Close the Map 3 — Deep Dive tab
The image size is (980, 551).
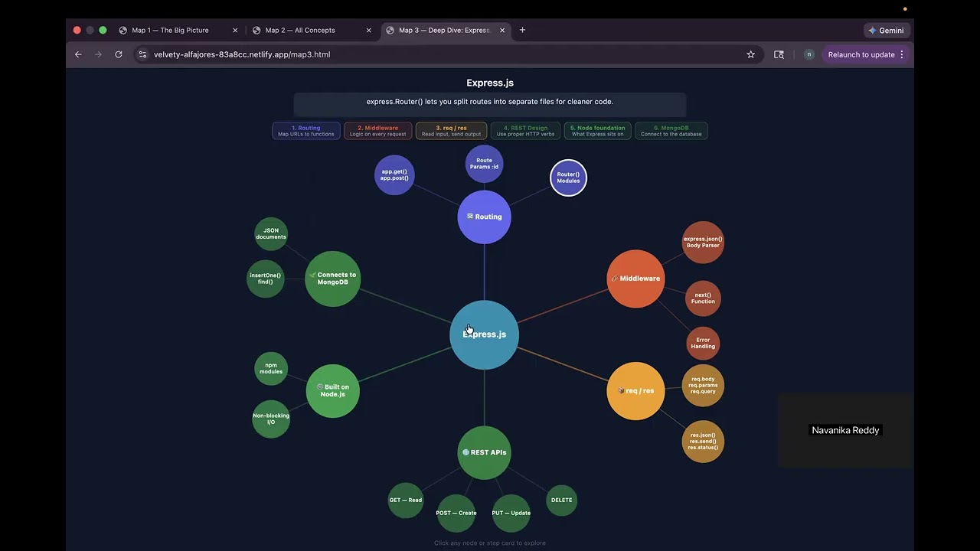502,31
